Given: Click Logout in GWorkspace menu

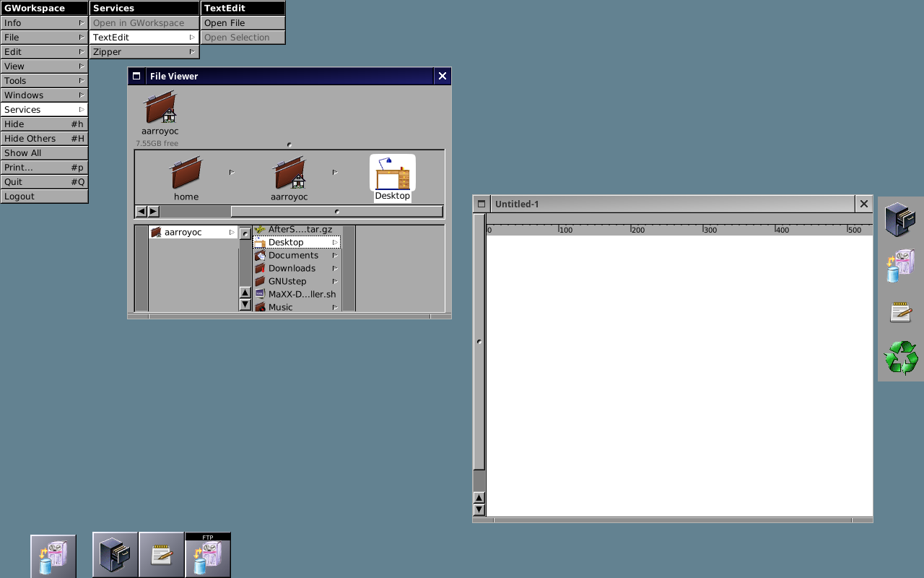Looking at the screenshot, I should coord(44,197).
